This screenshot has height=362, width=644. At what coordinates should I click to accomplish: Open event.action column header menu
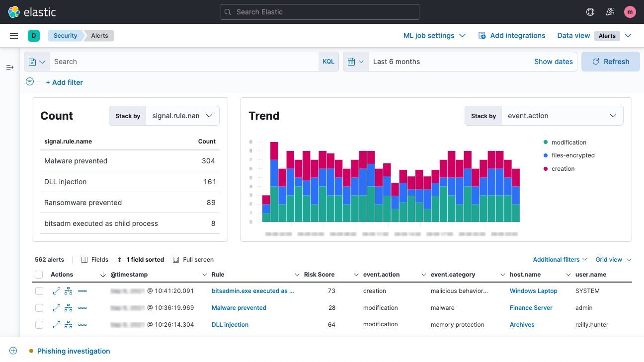pyautogui.click(x=423, y=275)
